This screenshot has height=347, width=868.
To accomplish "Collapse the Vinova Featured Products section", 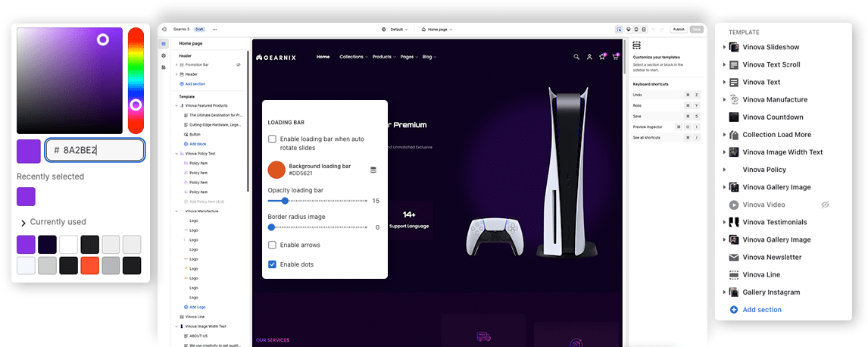I will click(176, 105).
